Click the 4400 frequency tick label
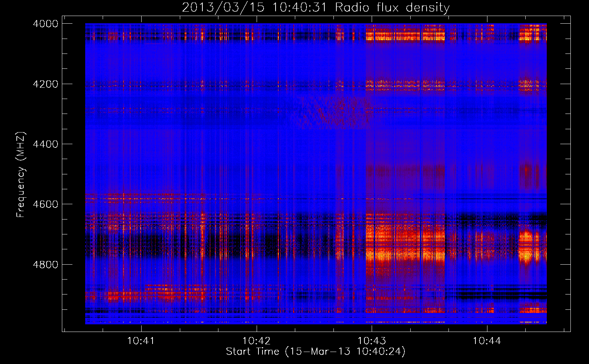The image size is (589, 364). [x=46, y=144]
